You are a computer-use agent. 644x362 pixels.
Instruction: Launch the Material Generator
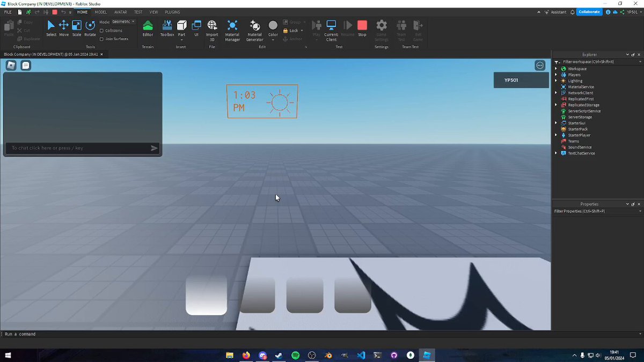tap(255, 31)
